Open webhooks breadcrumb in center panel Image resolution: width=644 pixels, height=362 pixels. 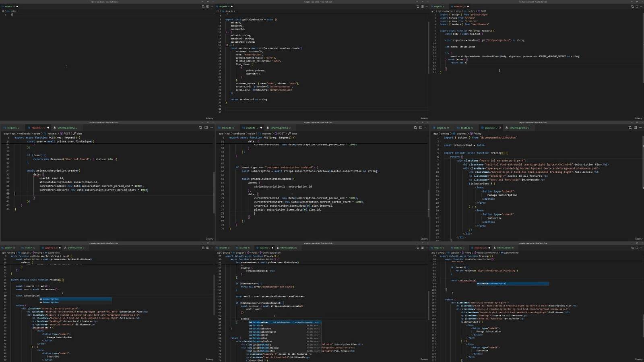239,134
